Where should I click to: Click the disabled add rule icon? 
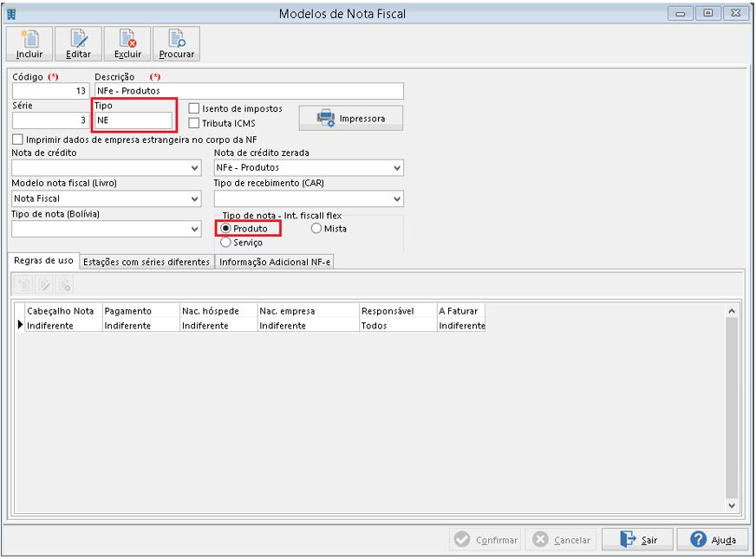click(23, 285)
